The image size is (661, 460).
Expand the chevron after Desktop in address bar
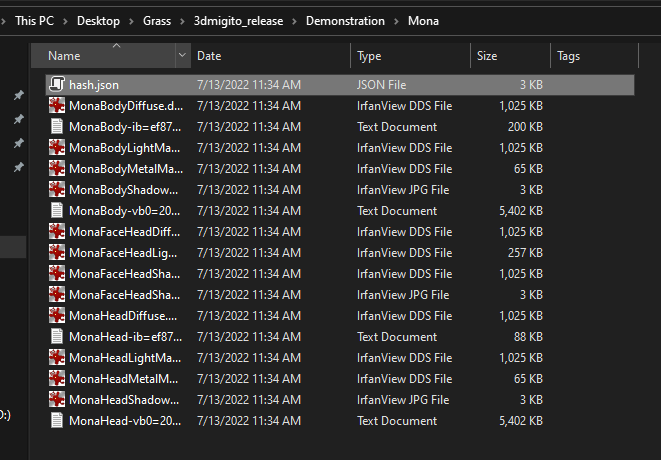pos(131,21)
